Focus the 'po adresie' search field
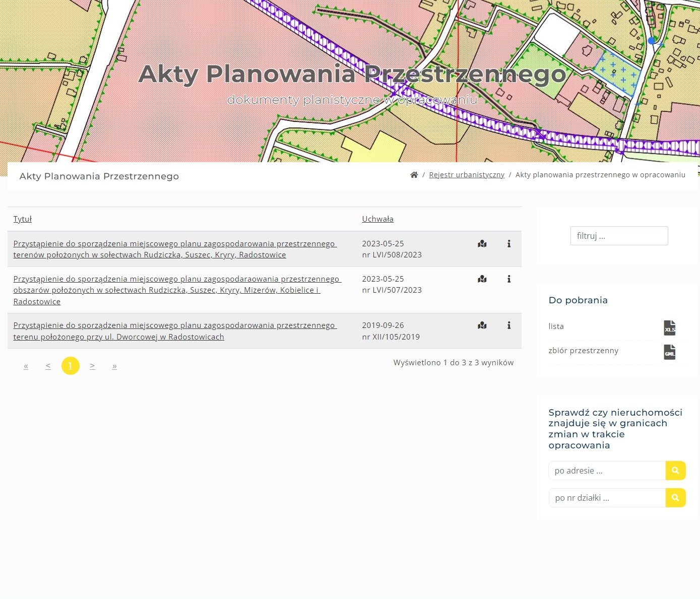This screenshot has width=700, height=599. click(607, 471)
